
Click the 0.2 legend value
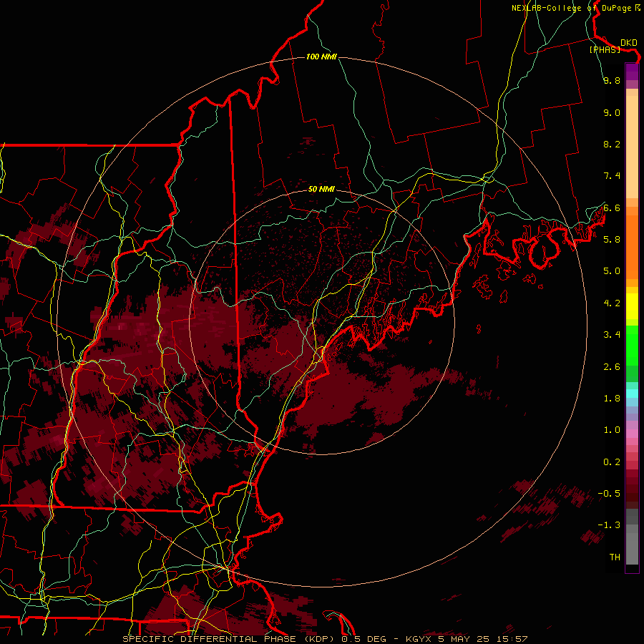(x=612, y=462)
